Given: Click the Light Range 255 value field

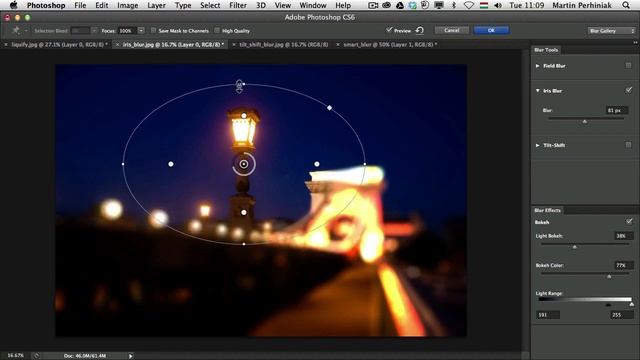Looking at the screenshot, I should click(622, 315).
